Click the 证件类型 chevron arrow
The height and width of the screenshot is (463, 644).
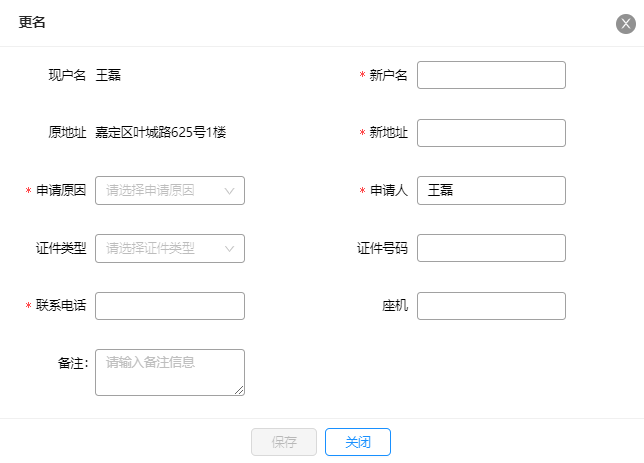[230, 249]
